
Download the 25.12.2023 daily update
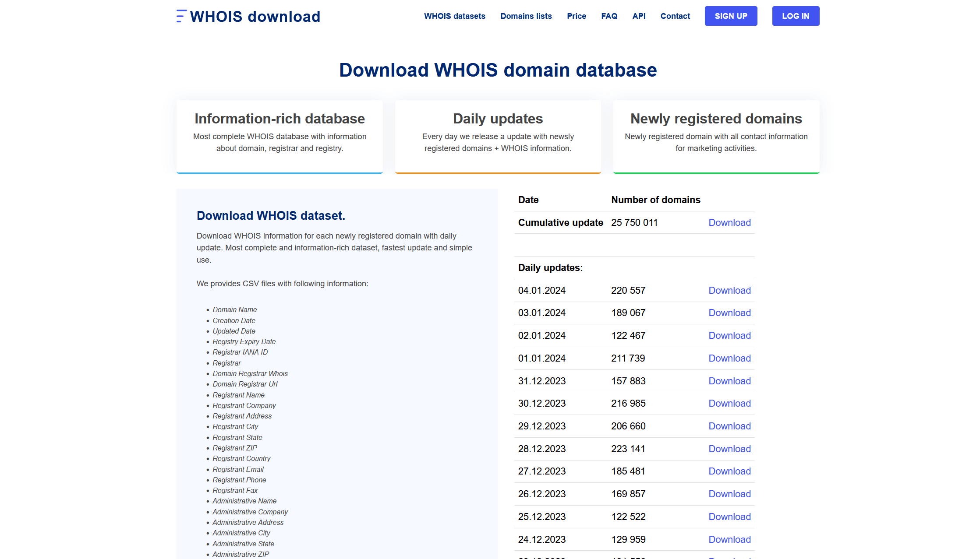tap(729, 517)
